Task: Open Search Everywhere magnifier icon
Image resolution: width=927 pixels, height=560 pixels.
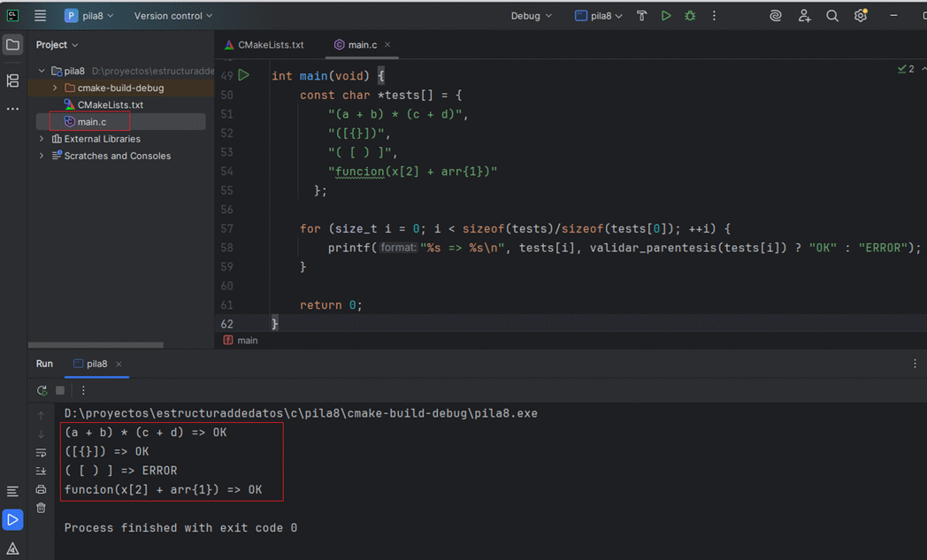Action: pyautogui.click(x=832, y=16)
